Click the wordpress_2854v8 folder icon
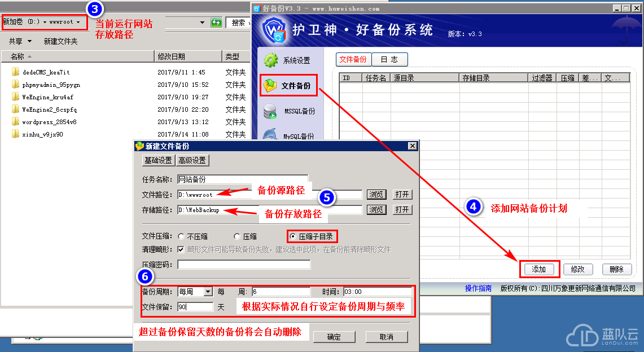This screenshot has width=644, height=352. pos(16,122)
